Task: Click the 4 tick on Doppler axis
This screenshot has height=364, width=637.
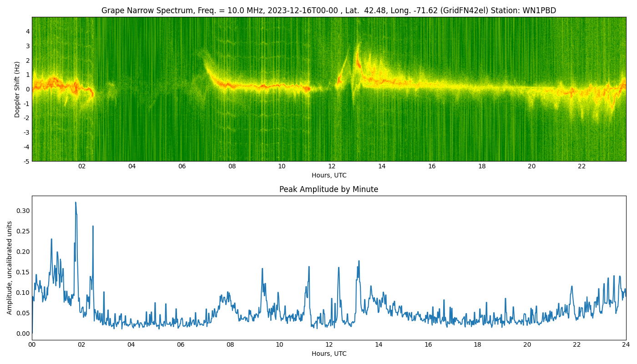Action: click(x=28, y=31)
